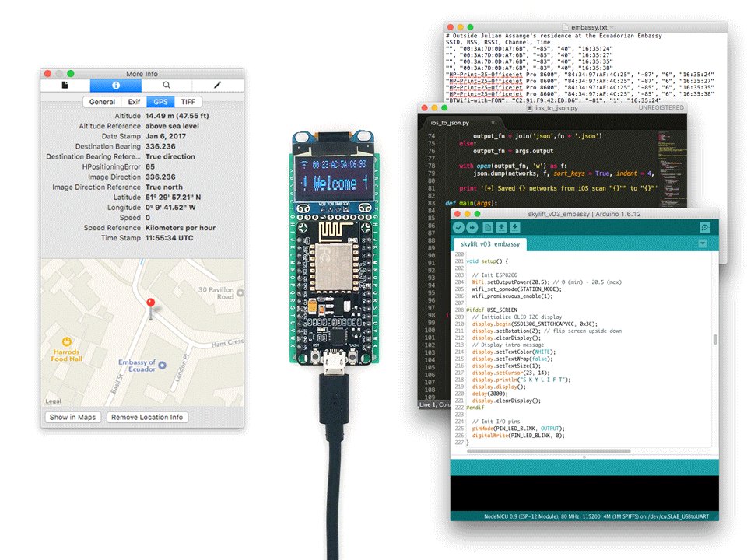Click the def main(args) line in Sublime
747x560 pixels.
click(472, 203)
